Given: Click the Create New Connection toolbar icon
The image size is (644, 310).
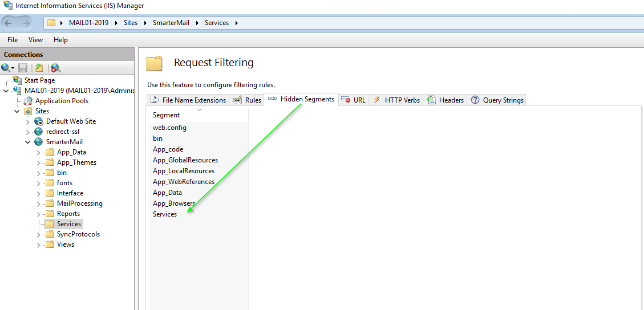Looking at the screenshot, I should click(x=6, y=68).
